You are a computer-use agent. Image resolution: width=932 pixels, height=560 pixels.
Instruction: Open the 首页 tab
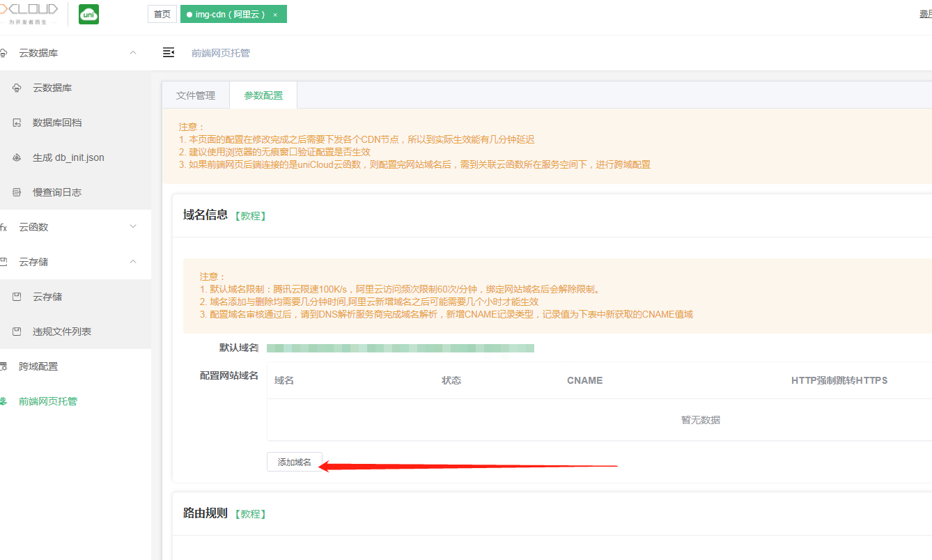162,14
